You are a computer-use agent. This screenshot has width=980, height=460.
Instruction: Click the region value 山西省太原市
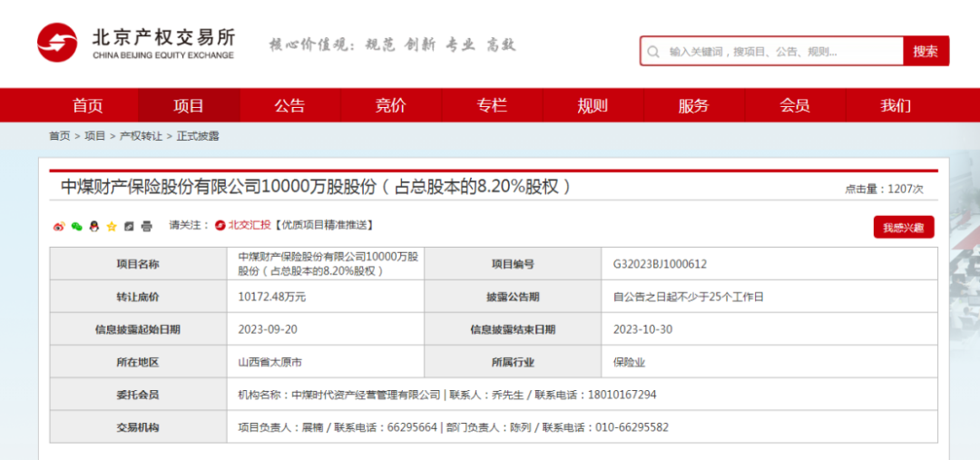click(x=270, y=362)
